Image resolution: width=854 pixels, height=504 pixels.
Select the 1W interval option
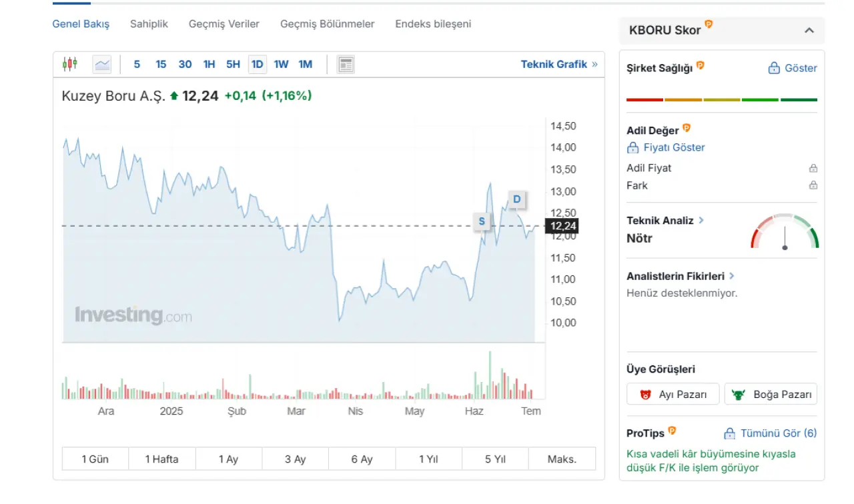coord(281,64)
